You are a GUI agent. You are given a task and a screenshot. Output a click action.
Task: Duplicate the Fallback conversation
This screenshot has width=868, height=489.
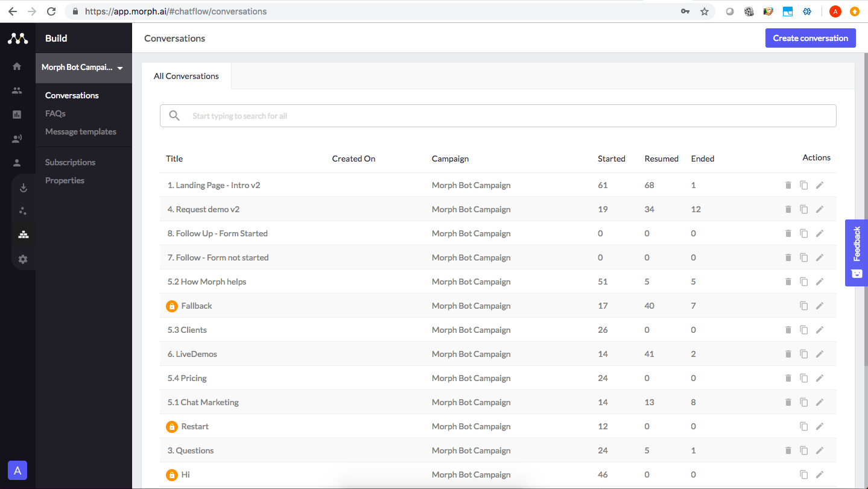tap(803, 306)
